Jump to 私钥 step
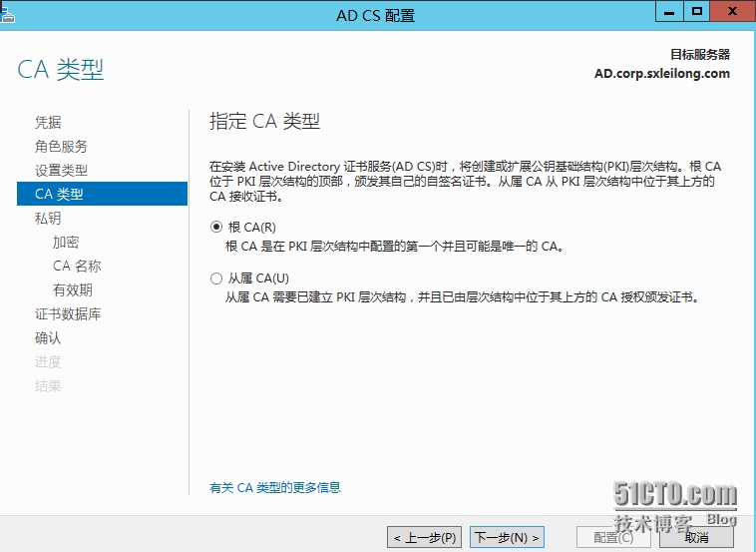756x552 pixels. (48, 218)
